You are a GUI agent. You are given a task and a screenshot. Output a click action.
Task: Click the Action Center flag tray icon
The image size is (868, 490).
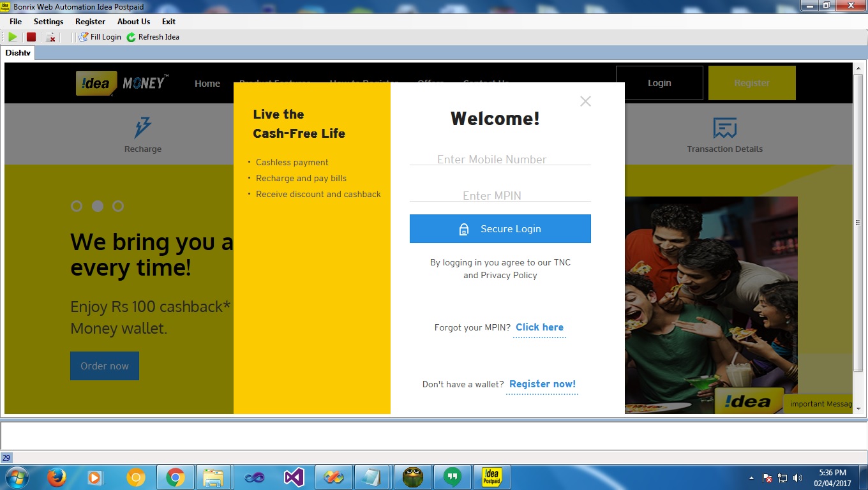[x=768, y=478]
